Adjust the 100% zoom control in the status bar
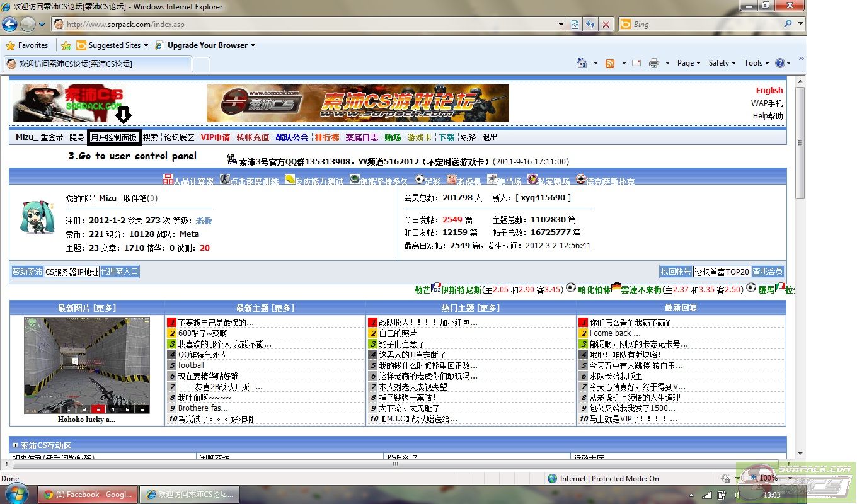The image size is (857, 504). 764,478
